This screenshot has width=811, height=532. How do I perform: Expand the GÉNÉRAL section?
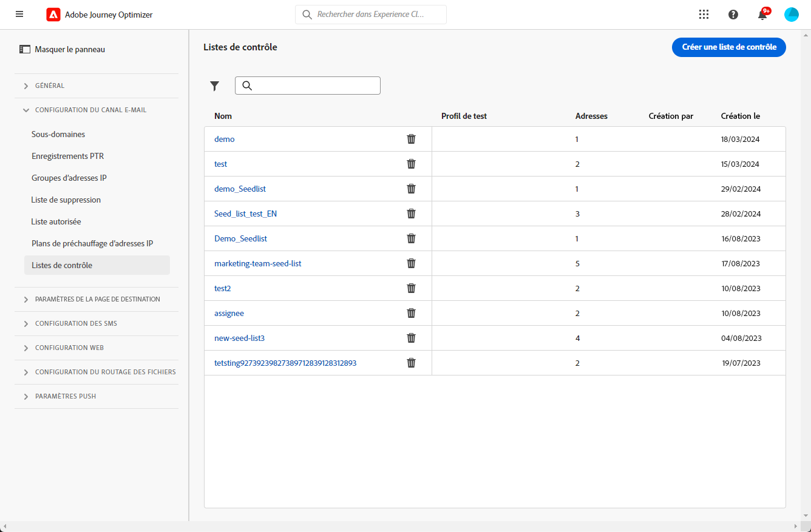50,86
